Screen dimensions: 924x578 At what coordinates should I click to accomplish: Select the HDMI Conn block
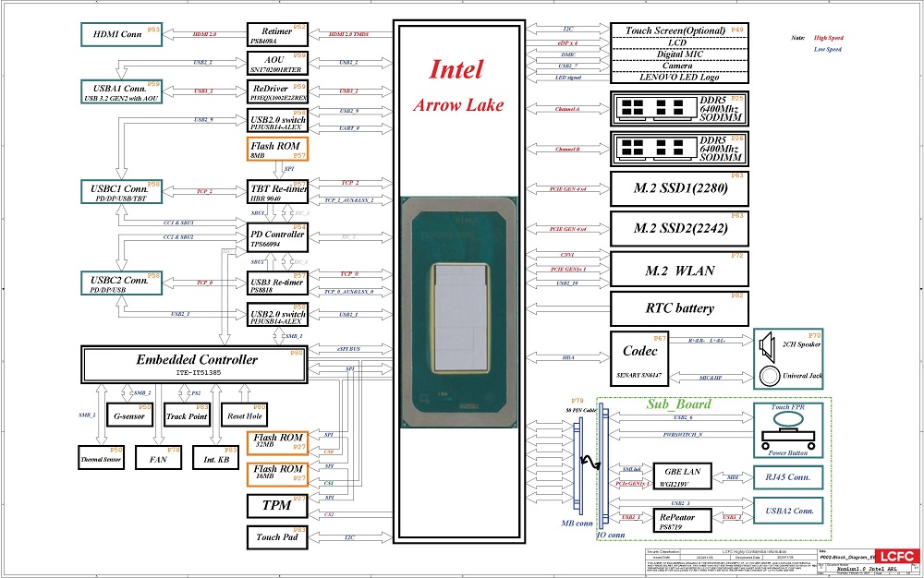point(121,34)
